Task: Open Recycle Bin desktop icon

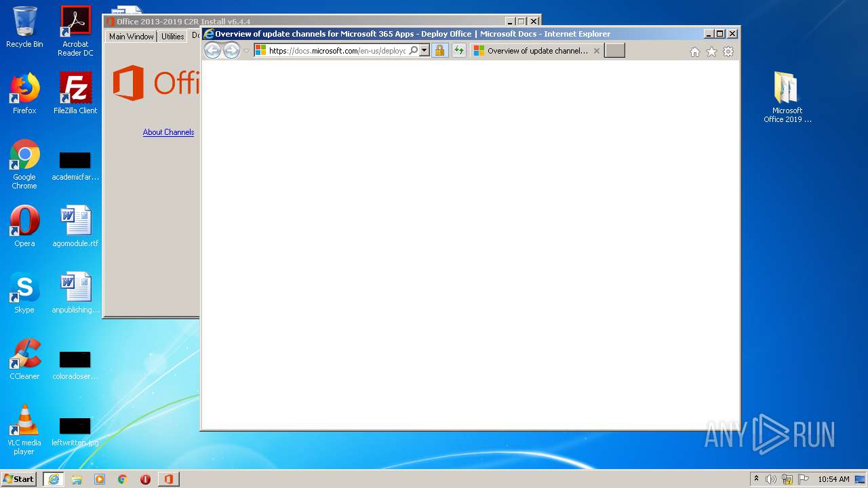Action: click(x=24, y=27)
